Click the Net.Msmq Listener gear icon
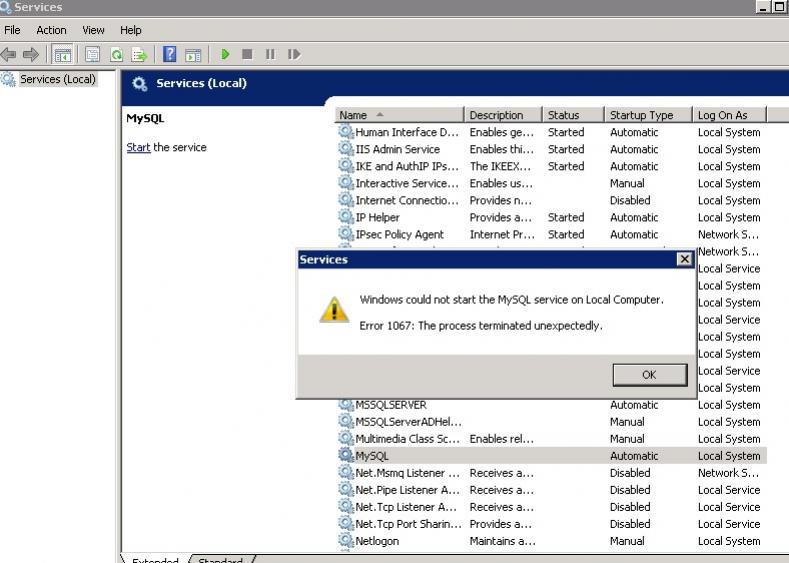The width and height of the screenshot is (789, 563). [345, 473]
